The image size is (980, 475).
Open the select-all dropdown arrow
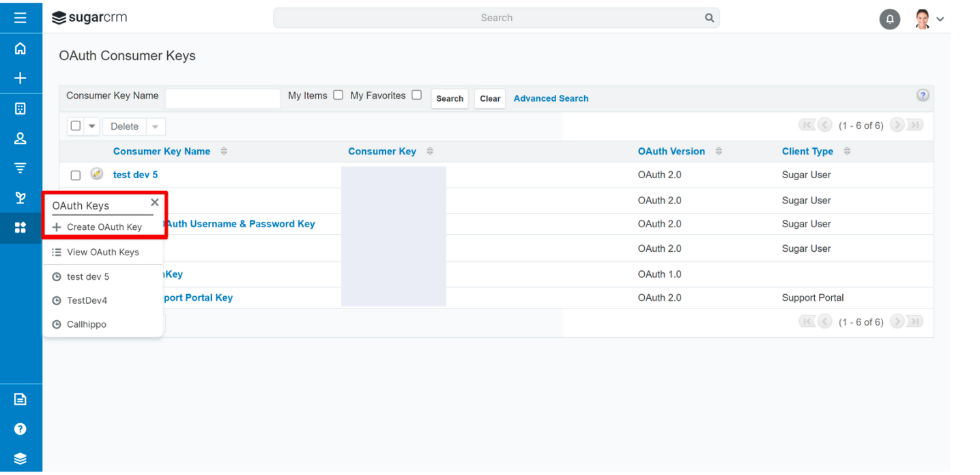(x=92, y=126)
